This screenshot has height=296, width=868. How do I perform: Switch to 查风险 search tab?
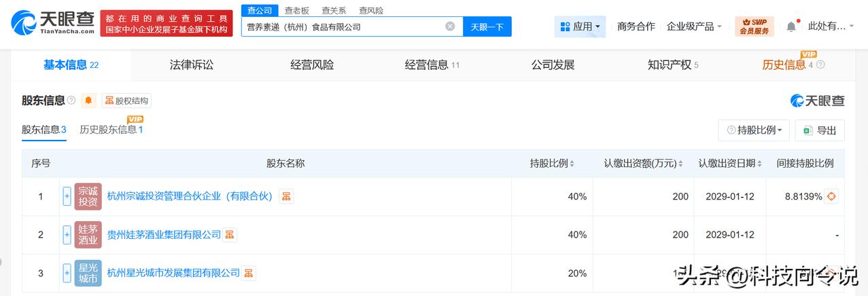371,10
